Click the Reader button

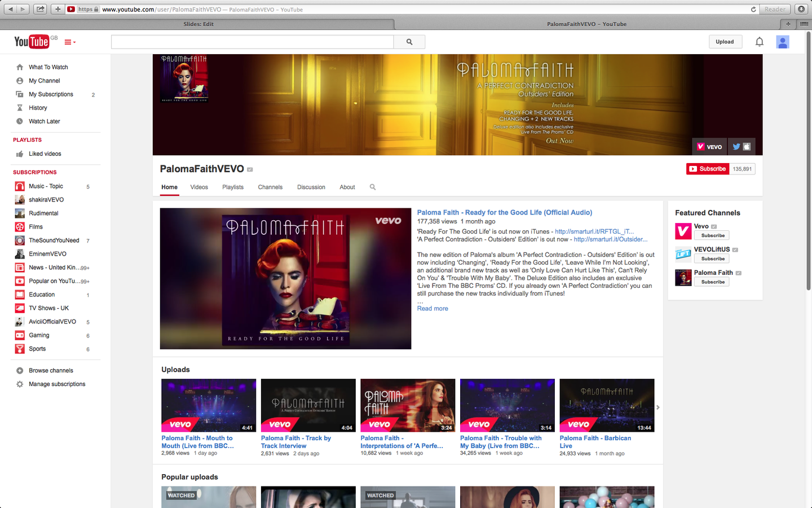[x=775, y=9]
